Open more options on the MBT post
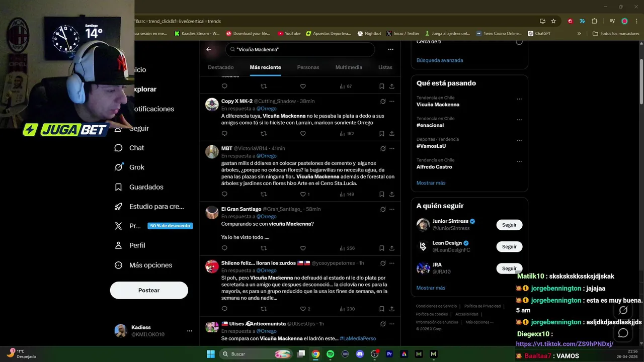 tap(392, 149)
